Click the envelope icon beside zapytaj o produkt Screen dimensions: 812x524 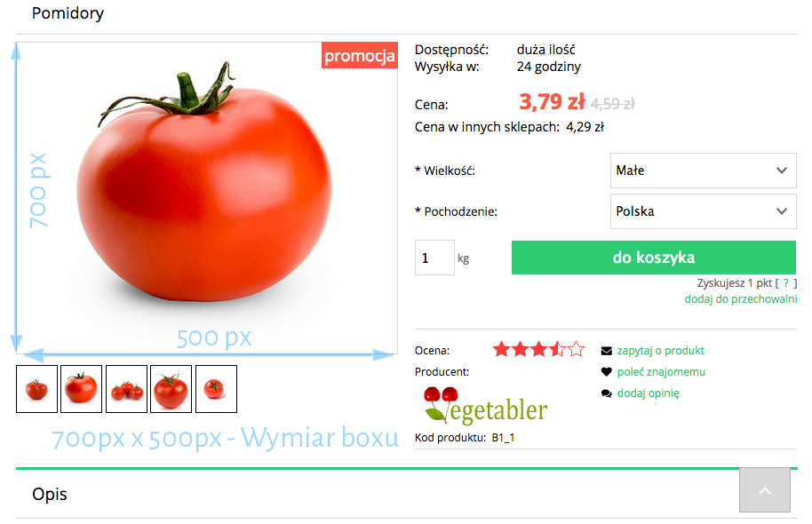coord(606,351)
